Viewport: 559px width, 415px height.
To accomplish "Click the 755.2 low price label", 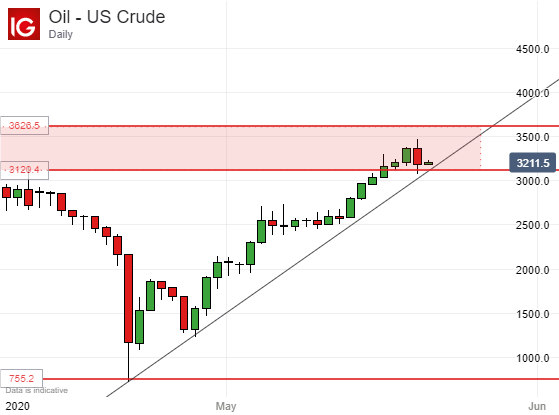I will (x=22, y=378).
